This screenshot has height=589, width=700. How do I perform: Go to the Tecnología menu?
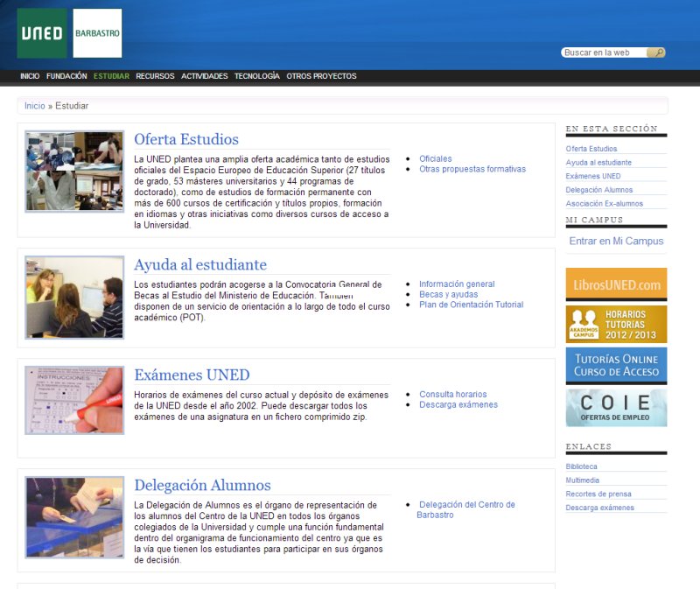click(256, 76)
